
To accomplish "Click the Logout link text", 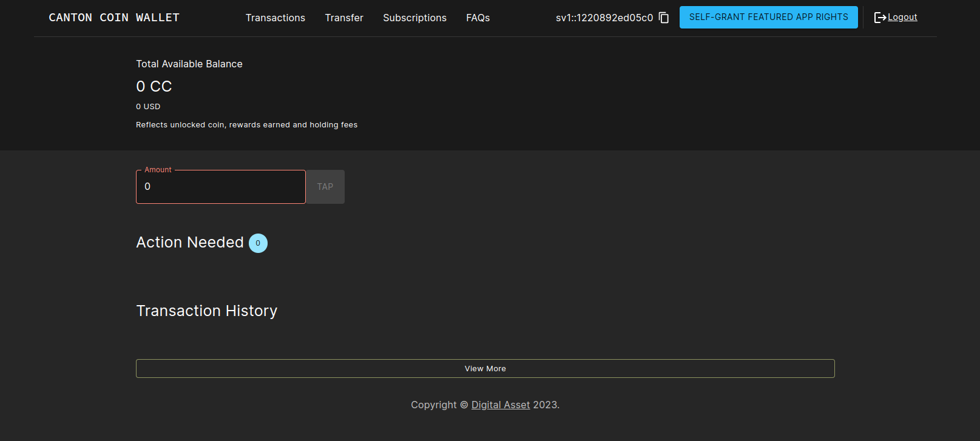I will tap(902, 17).
